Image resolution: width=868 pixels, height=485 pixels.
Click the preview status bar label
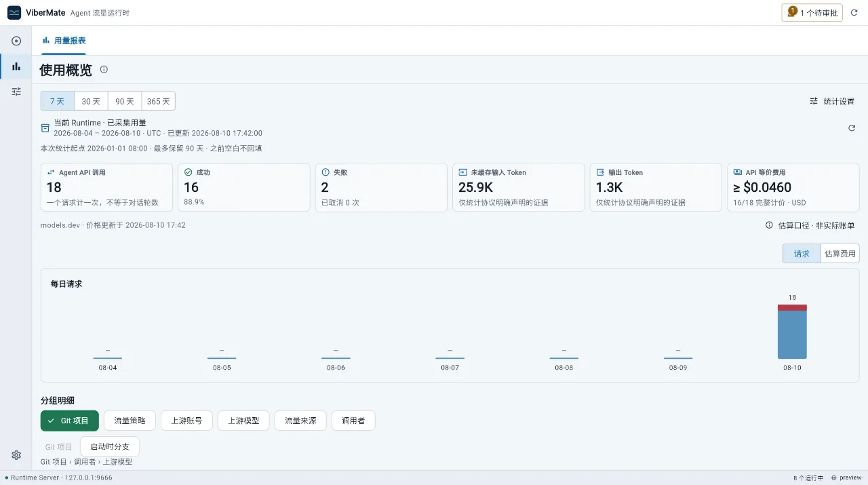pos(850,478)
